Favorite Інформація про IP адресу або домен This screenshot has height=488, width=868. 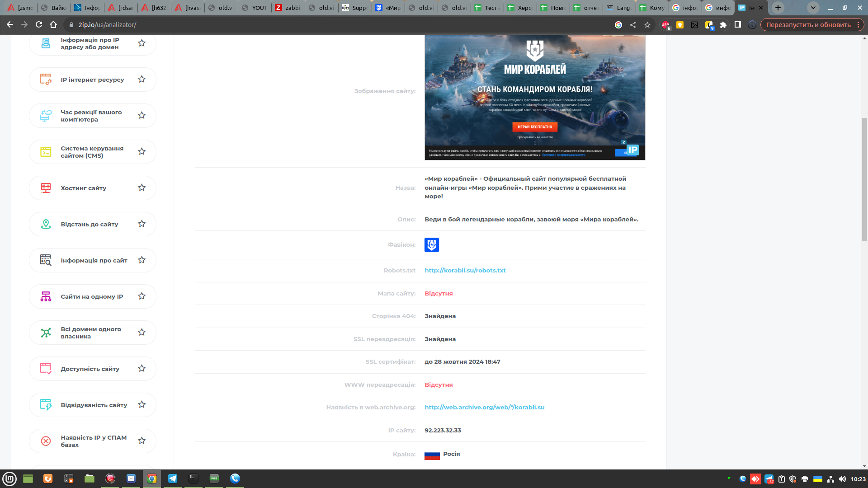point(142,43)
